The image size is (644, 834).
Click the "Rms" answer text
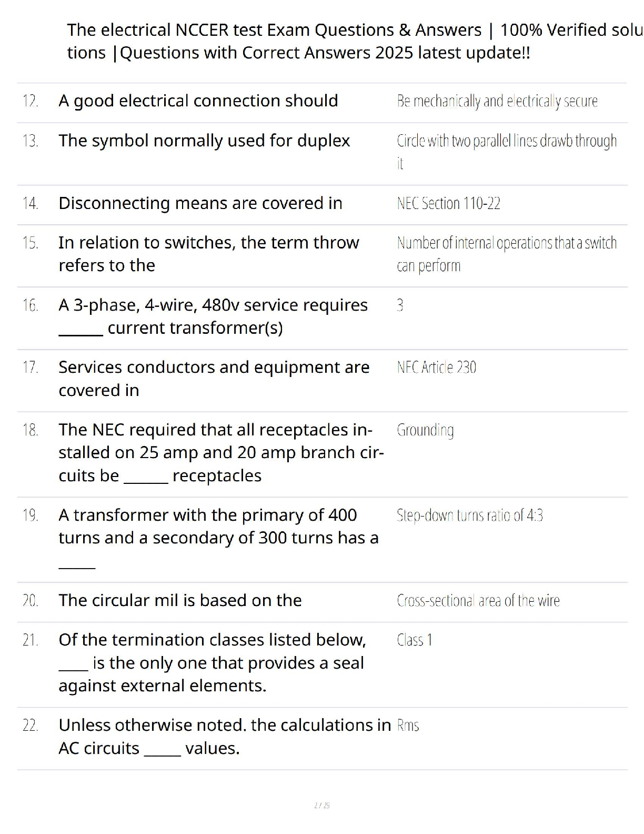(408, 726)
